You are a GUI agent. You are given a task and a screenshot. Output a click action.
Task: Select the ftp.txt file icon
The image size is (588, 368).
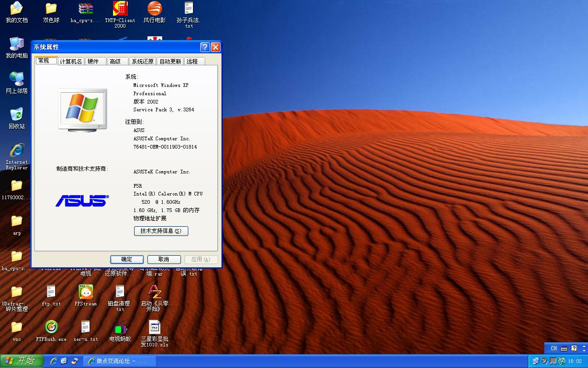click(x=51, y=295)
